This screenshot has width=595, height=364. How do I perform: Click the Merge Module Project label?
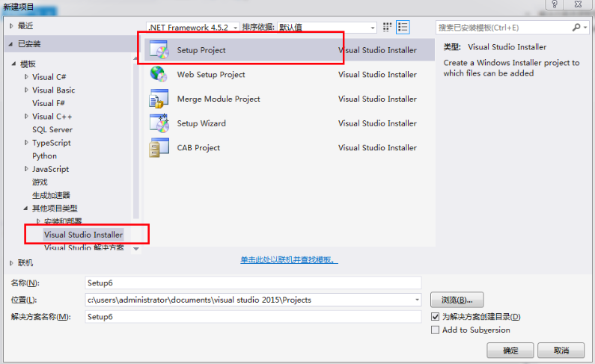click(219, 99)
